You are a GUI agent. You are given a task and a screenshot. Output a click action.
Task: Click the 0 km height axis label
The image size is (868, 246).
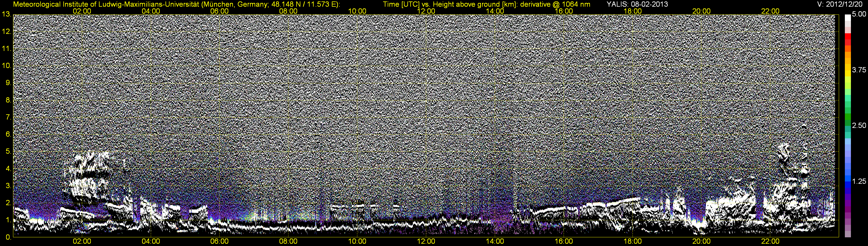coord(8,238)
